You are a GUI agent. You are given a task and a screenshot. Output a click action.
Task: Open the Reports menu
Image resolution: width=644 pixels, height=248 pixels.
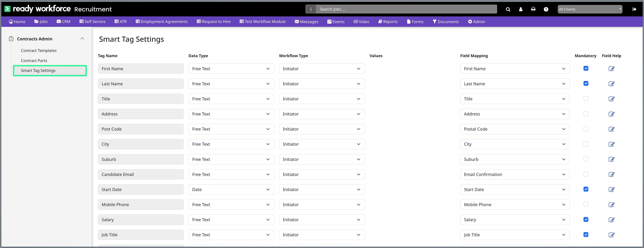(388, 22)
